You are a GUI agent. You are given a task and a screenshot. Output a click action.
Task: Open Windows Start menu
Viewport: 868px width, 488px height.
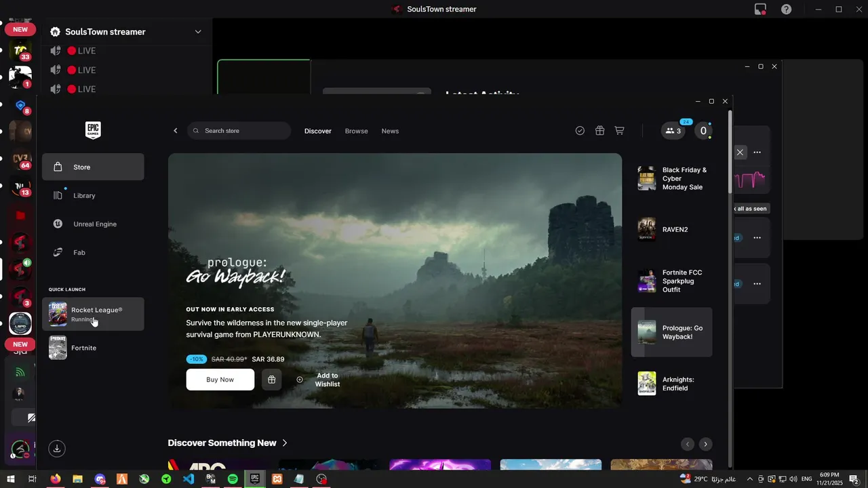[11, 479]
